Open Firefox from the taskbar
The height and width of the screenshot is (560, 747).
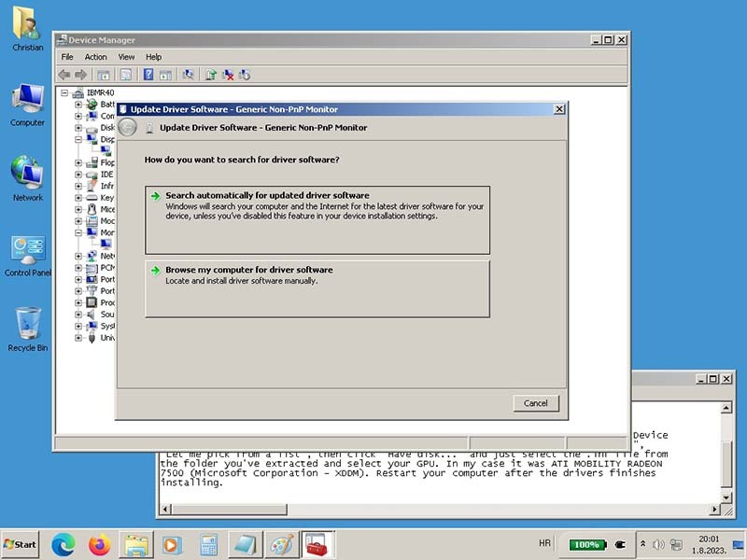pos(100,544)
